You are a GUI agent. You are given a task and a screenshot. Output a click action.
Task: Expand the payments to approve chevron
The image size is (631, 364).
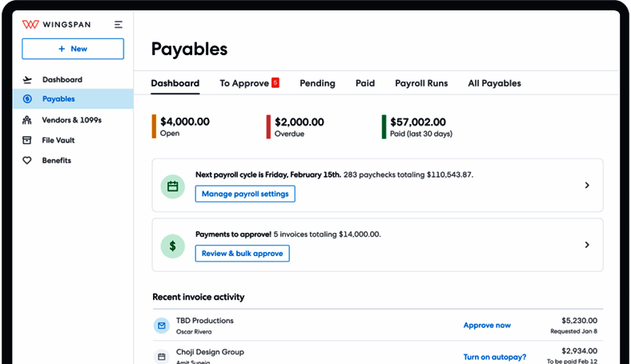pos(587,245)
